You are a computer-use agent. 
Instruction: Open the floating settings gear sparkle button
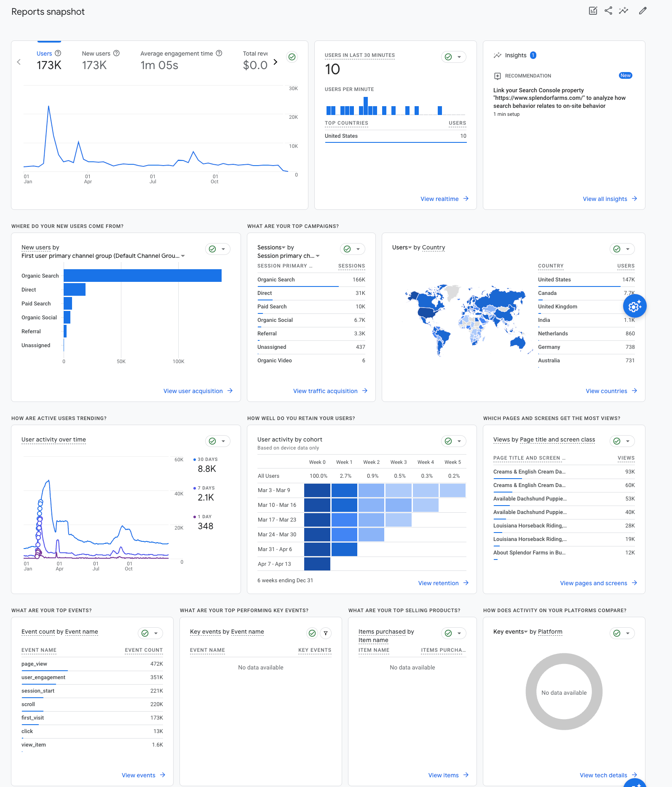[635, 306]
